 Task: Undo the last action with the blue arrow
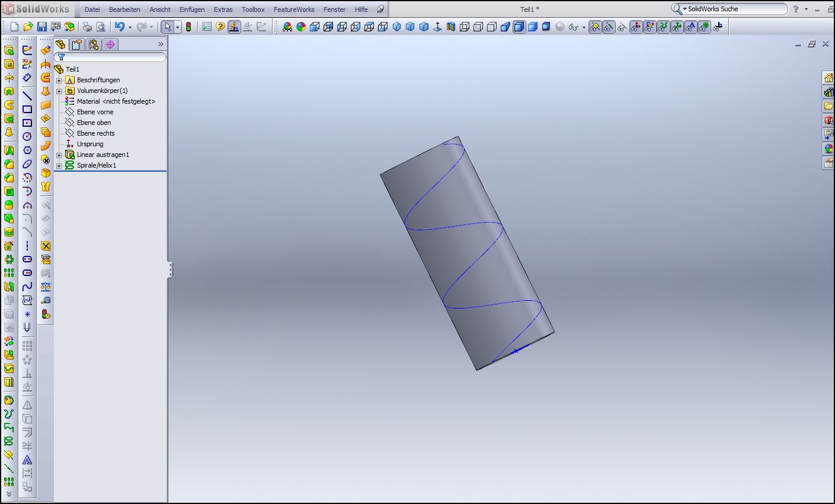(x=120, y=27)
